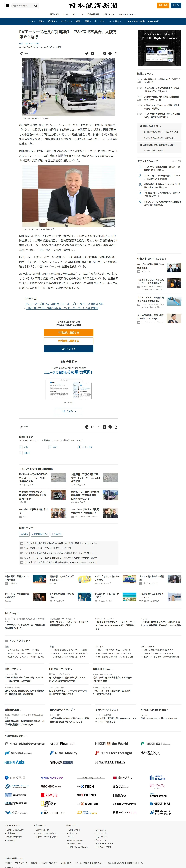Click X share icon above 関連トピック
The height and width of the screenshot is (868, 186).
[x=104, y=427]
